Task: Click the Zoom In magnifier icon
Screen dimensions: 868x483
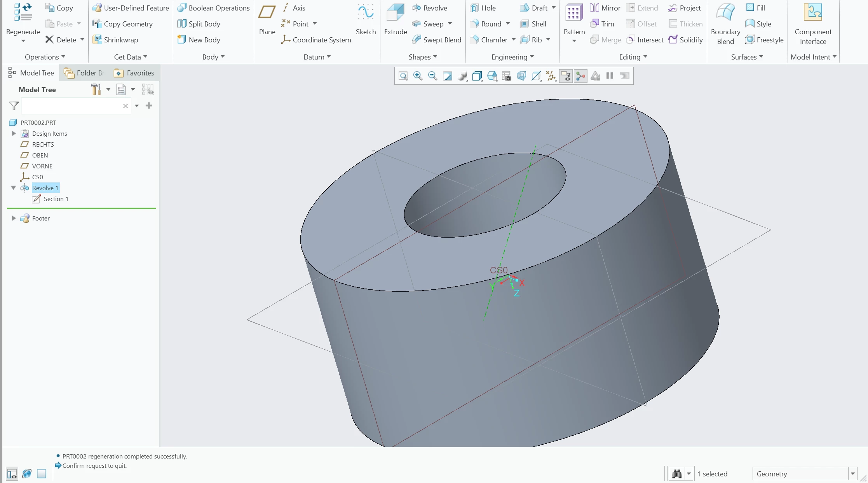Action: coord(418,76)
